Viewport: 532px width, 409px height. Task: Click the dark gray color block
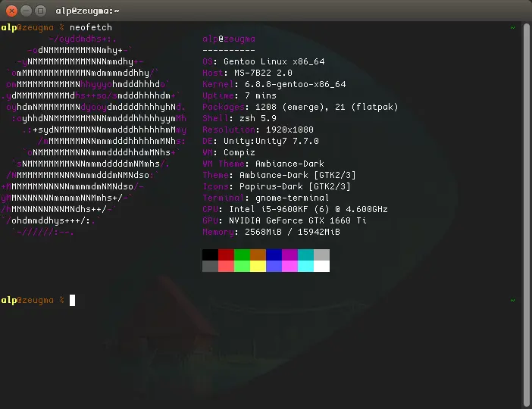[x=211, y=266]
